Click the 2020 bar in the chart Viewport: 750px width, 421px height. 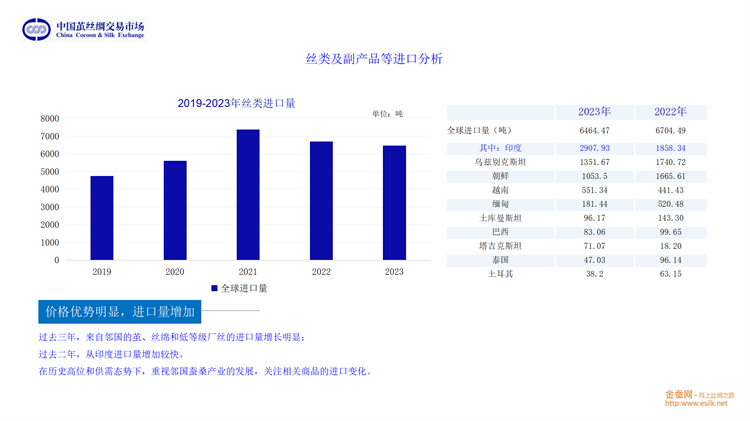pyautogui.click(x=175, y=210)
